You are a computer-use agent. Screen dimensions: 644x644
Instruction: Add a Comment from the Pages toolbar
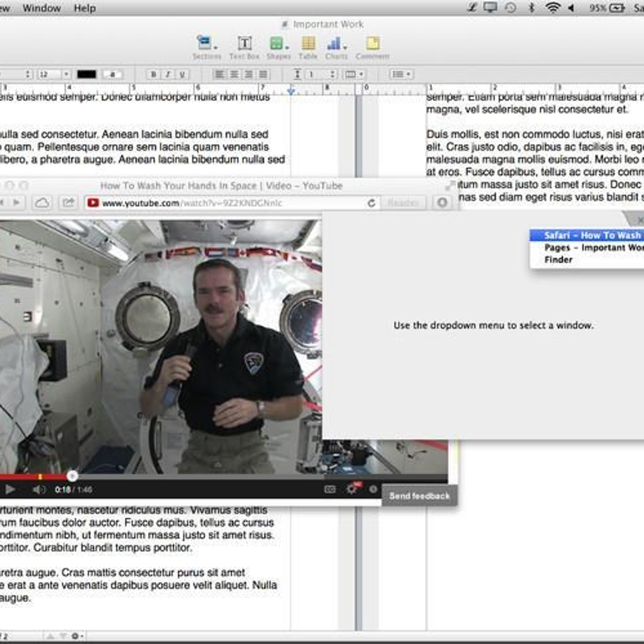(372, 47)
